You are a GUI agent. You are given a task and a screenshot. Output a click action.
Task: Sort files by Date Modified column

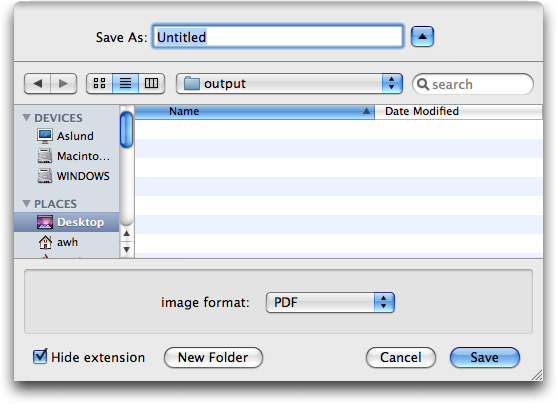point(458,112)
